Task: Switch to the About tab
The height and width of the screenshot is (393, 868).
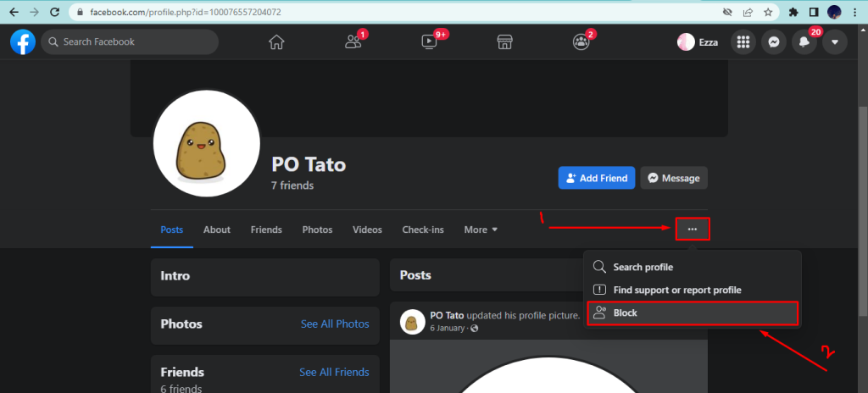Action: [216, 230]
